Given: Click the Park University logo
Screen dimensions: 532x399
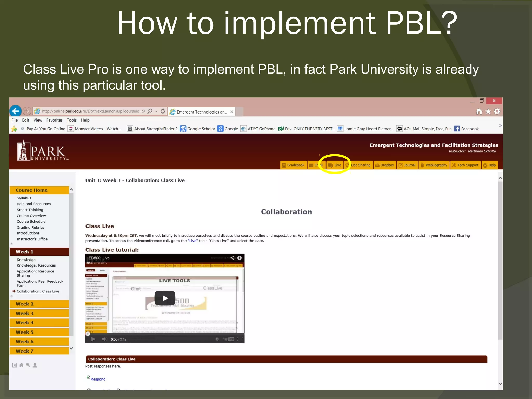Looking at the screenshot, I should (x=43, y=151).
